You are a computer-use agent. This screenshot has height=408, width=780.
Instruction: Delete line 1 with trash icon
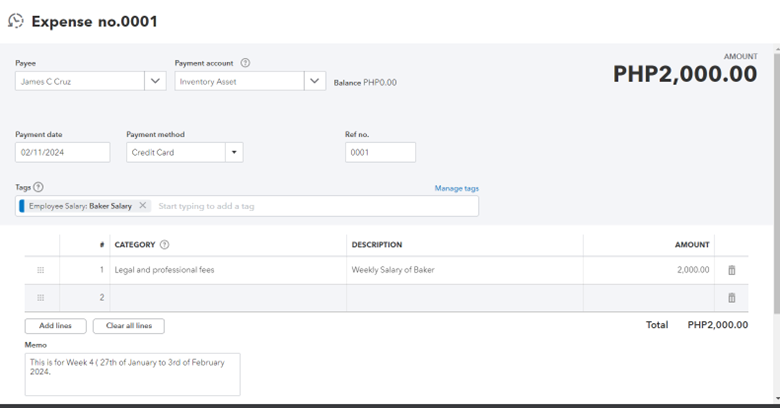click(731, 270)
